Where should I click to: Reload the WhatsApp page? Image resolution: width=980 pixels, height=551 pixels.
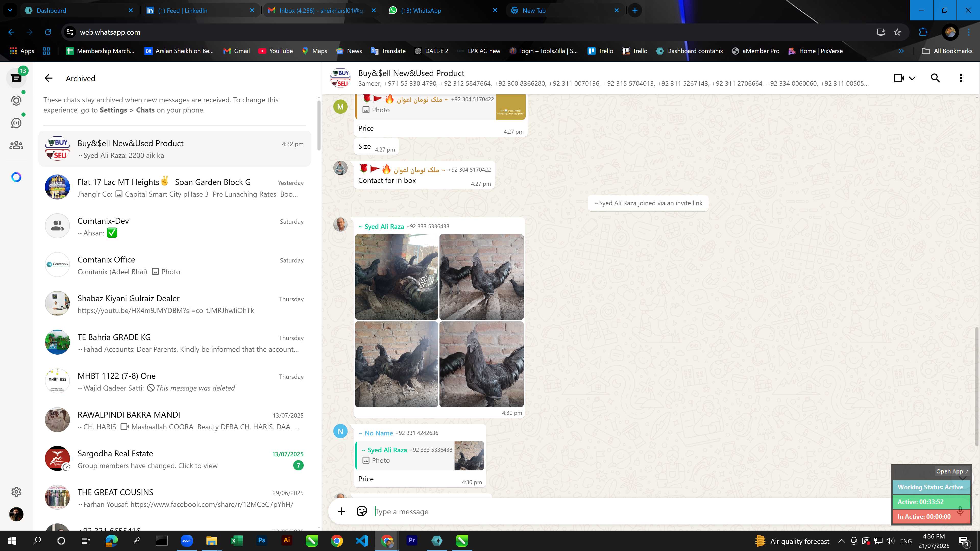pyautogui.click(x=48, y=32)
